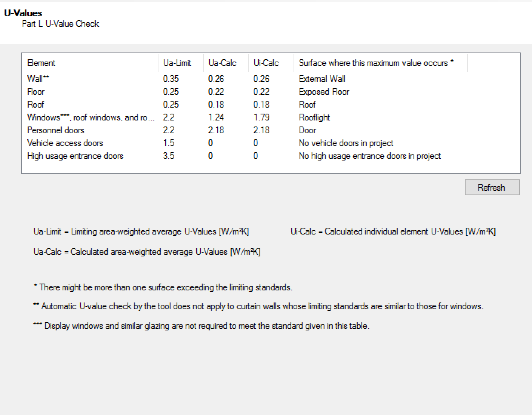Click the Door surface cell
Viewport: 532px width, 415px height.
tap(308, 130)
